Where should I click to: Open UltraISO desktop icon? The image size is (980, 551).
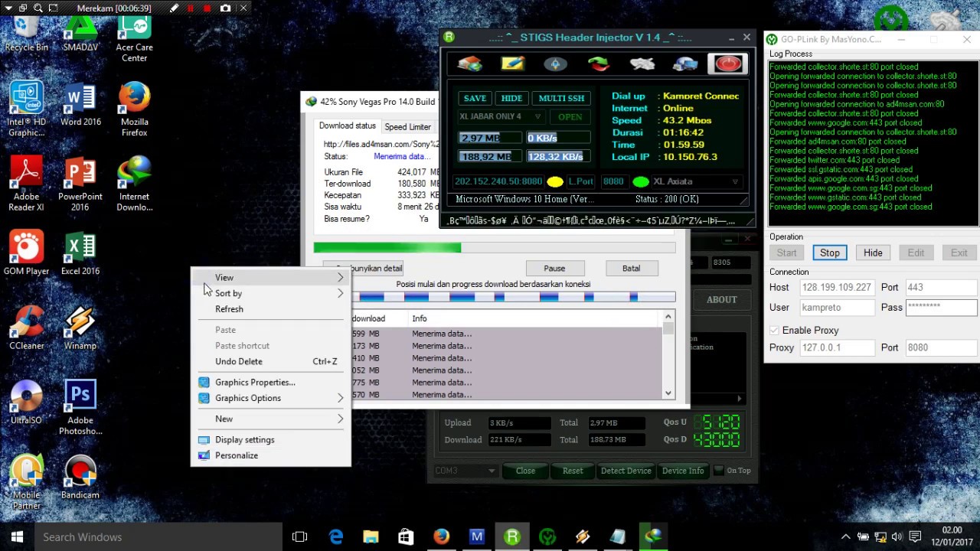27,403
